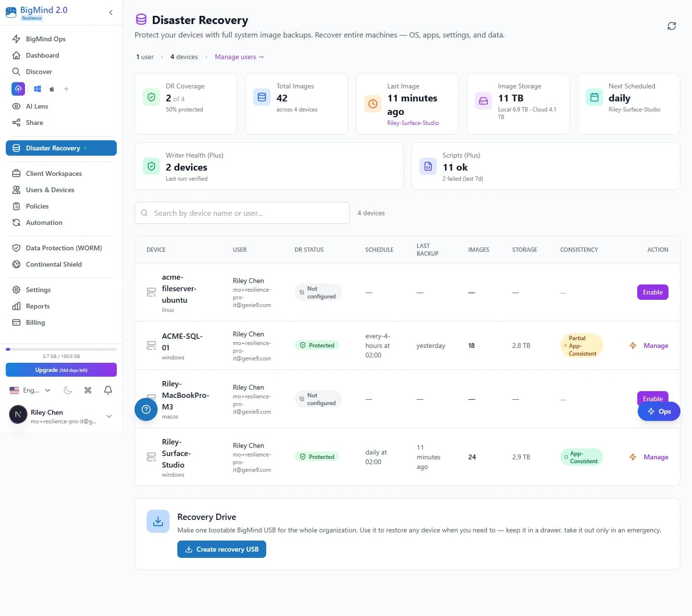Focus the device search field

(242, 213)
